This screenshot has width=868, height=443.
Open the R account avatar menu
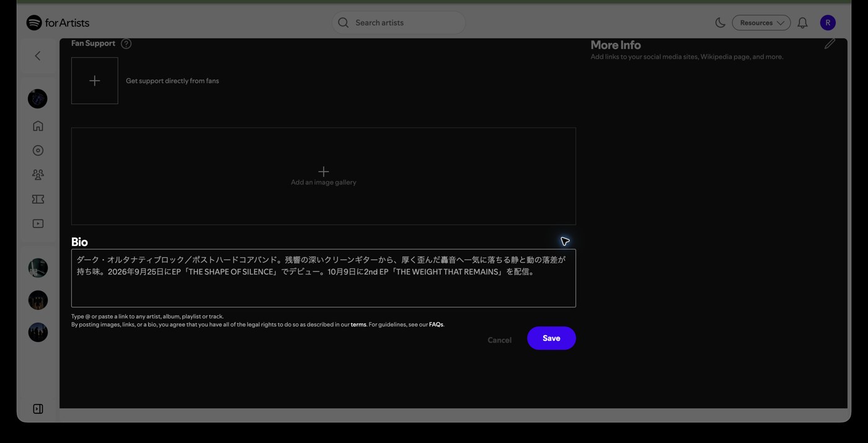(828, 23)
